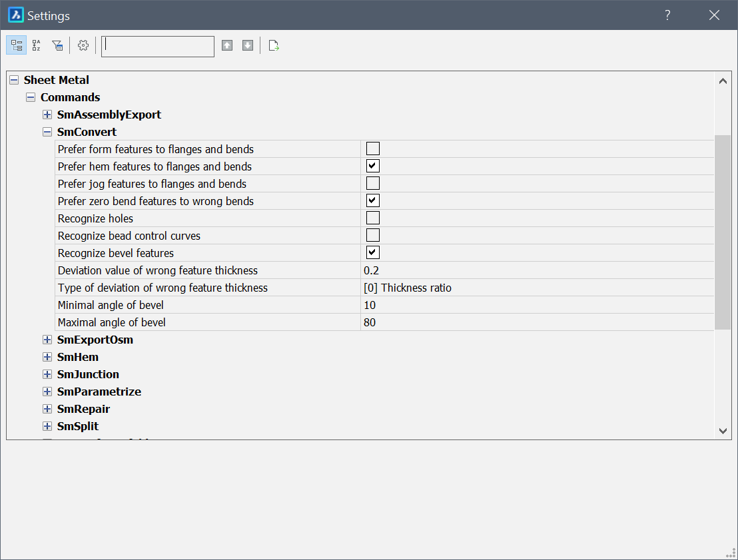Sort settings alphabetically
The image size is (738, 560).
(37, 45)
